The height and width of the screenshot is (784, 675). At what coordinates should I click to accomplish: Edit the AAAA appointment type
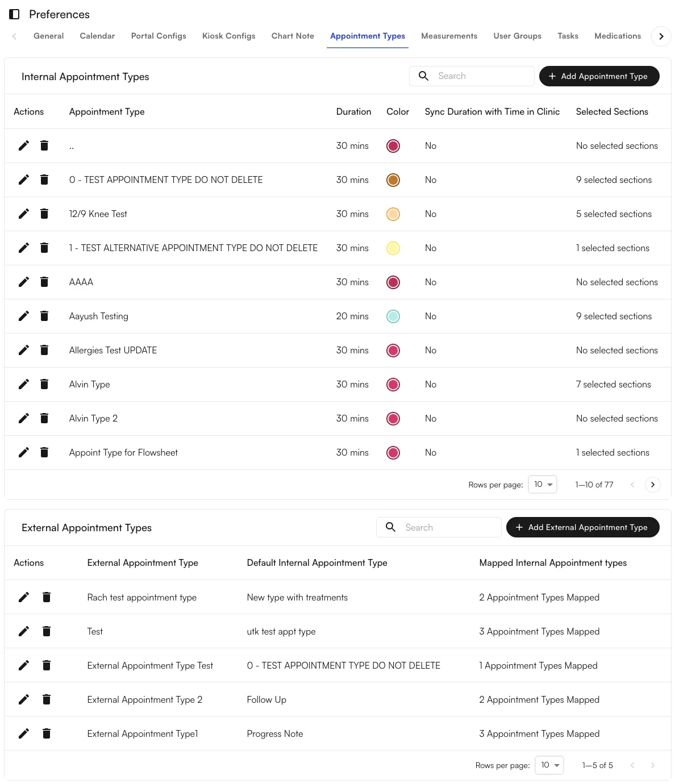point(23,282)
